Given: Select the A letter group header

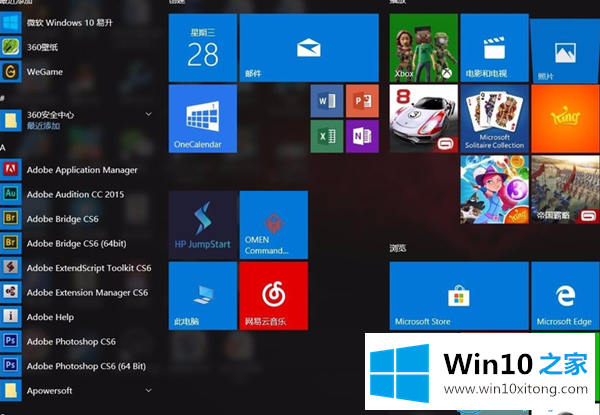Looking at the screenshot, I should [x=3, y=148].
